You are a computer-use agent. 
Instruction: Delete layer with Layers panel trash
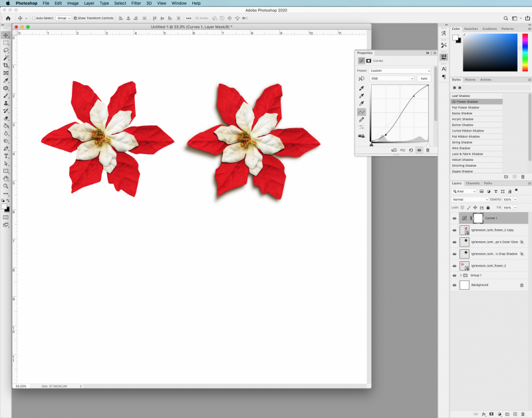click(x=523, y=414)
